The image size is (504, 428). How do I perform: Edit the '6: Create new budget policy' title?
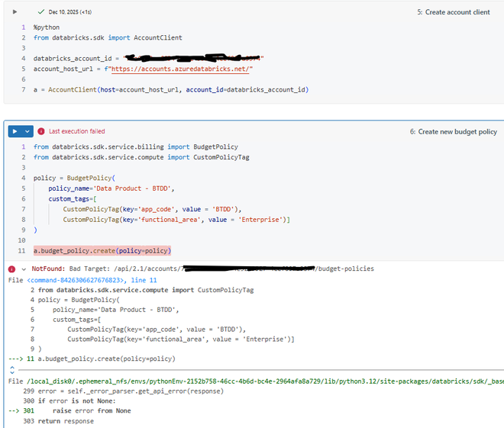(x=453, y=131)
